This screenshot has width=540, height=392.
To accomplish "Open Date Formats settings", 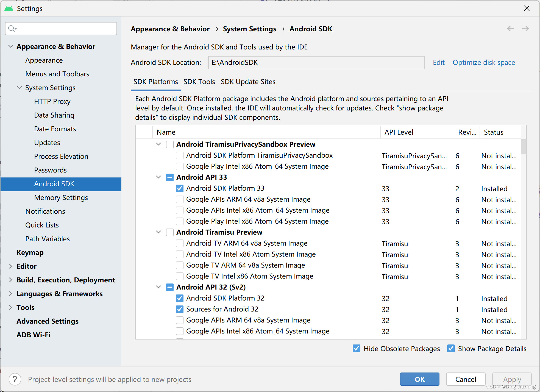I will coord(55,129).
